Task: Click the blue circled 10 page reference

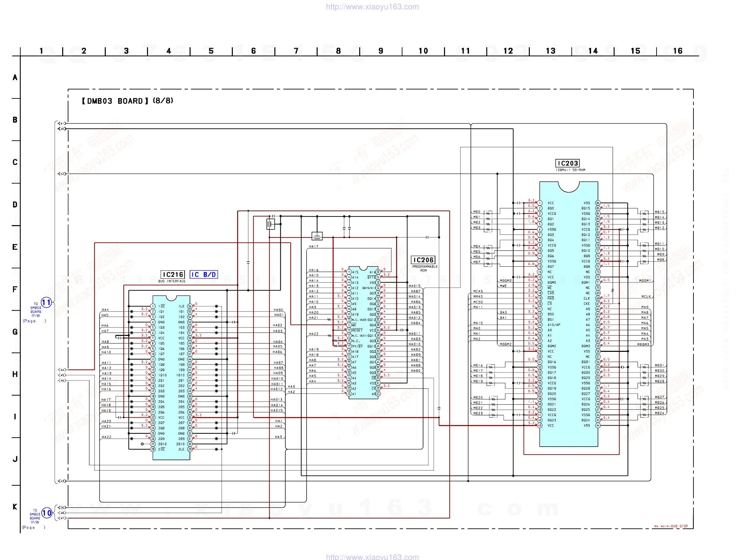Action: click(47, 513)
